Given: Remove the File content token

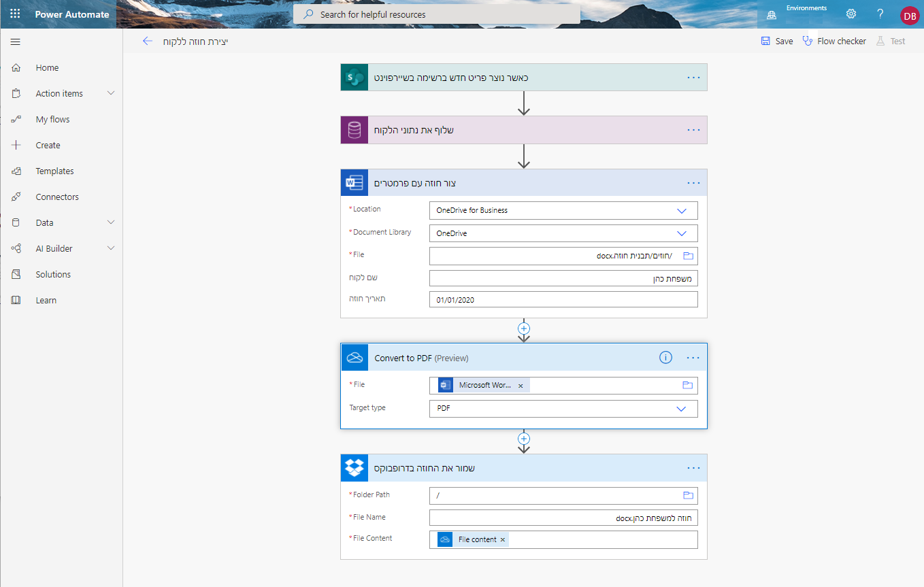Looking at the screenshot, I should point(503,539).
